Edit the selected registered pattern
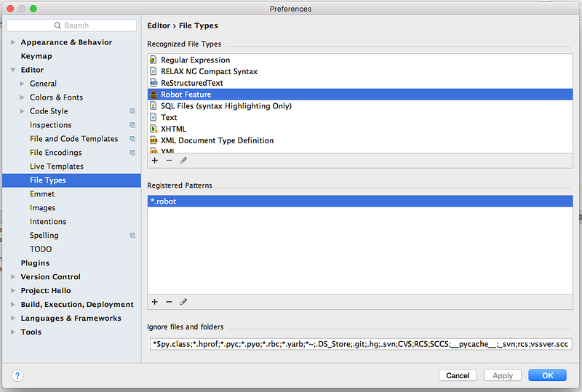Screen dimensions: 582x392 click(x=183, y=302)
